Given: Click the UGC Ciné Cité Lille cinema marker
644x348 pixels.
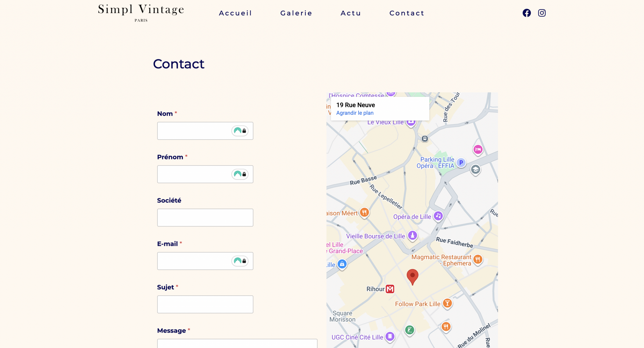Looking at the screenshot, I should pyautogui.click(x=390, y=337).
